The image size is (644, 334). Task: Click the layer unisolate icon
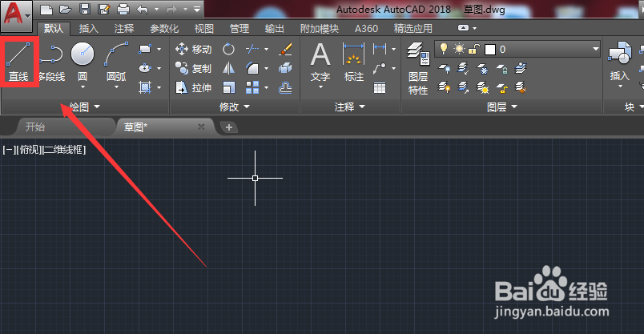(463, 87)
